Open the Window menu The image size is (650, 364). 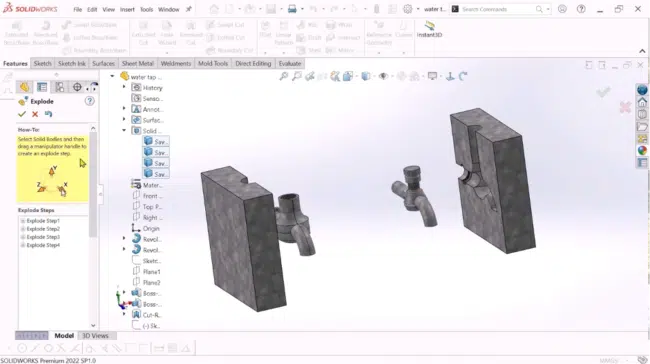(x=169, y=10)
